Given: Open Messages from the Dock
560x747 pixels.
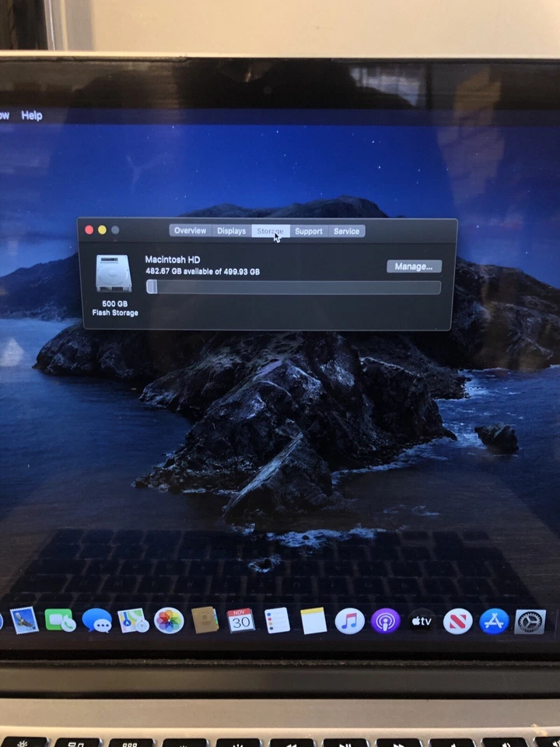Looking at the screenshot, I should coord(96,621).
